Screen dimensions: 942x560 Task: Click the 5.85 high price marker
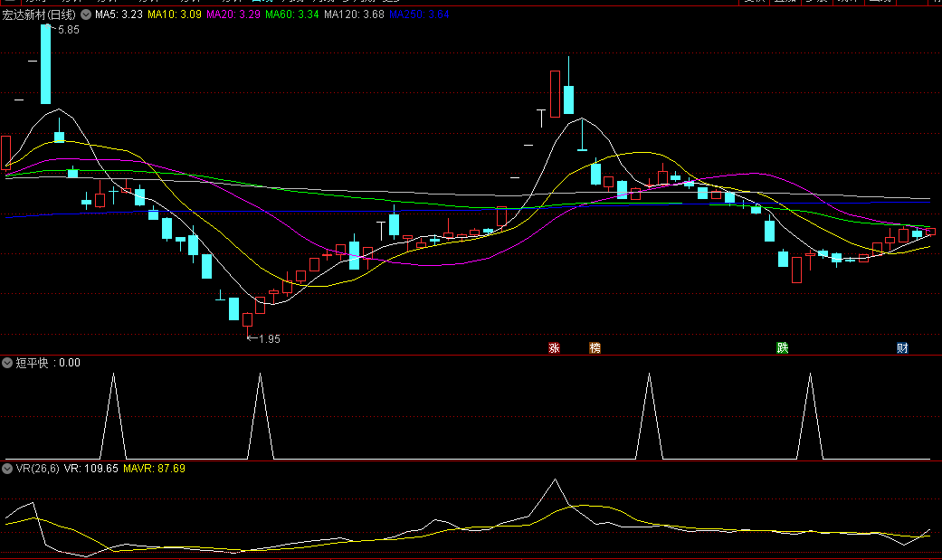(68, 30)
